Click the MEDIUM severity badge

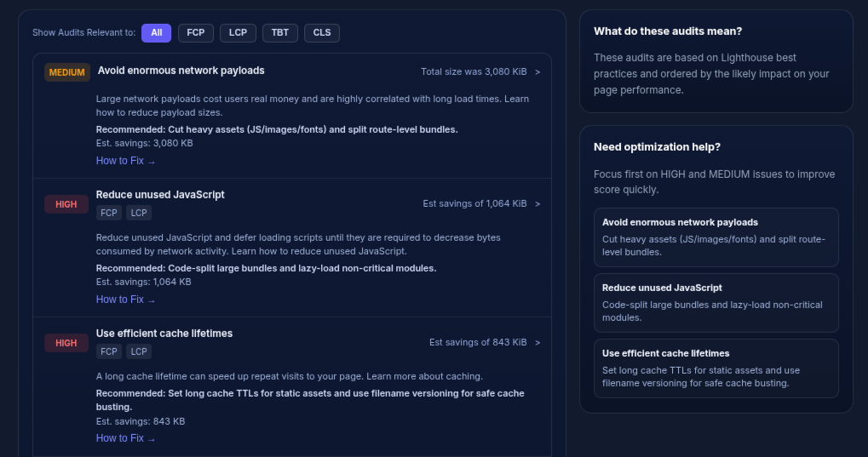67,72
